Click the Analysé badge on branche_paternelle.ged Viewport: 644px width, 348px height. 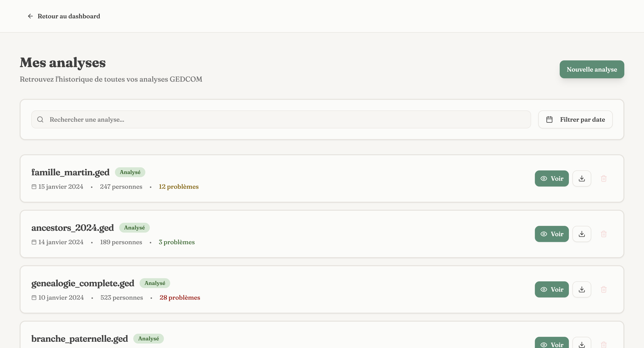click(x=148, y=339)
